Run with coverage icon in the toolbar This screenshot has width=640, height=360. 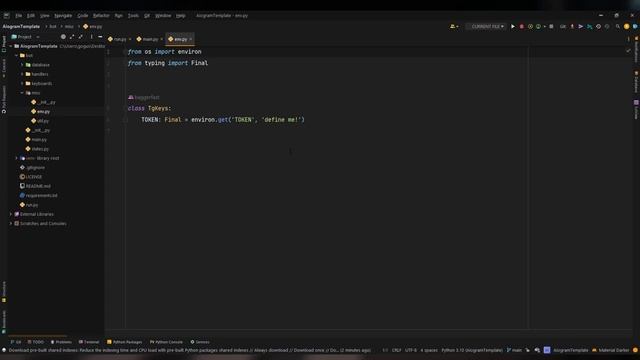pyautogui.click(x=530, y=27)
